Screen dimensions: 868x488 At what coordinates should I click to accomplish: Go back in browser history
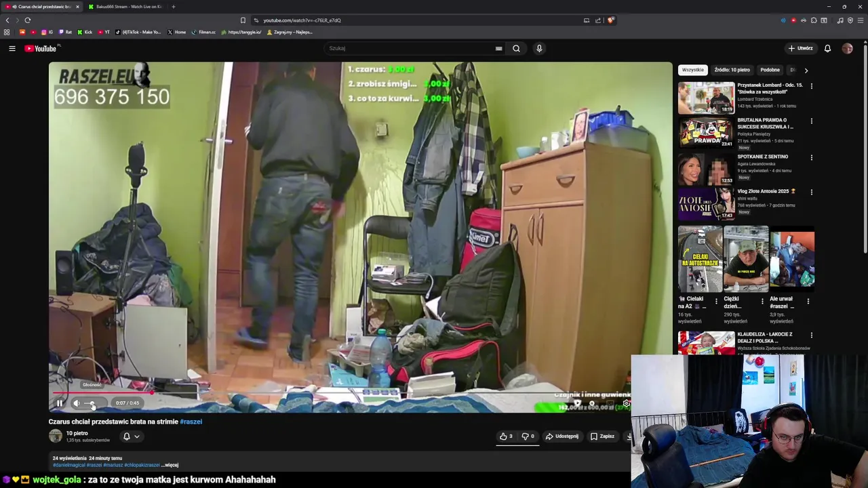point(7,20)
